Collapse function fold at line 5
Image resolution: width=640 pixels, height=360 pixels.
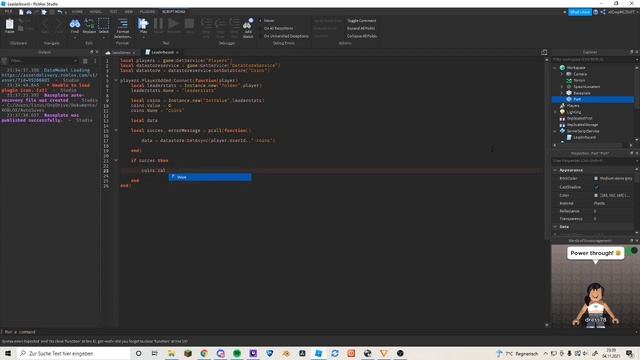coord(116,80)
